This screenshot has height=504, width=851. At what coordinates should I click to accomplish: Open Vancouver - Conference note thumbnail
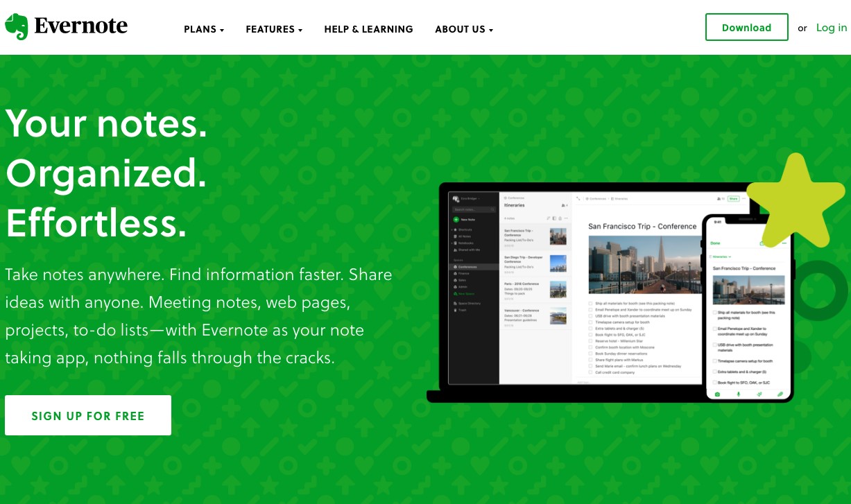(x=558, y=316)
